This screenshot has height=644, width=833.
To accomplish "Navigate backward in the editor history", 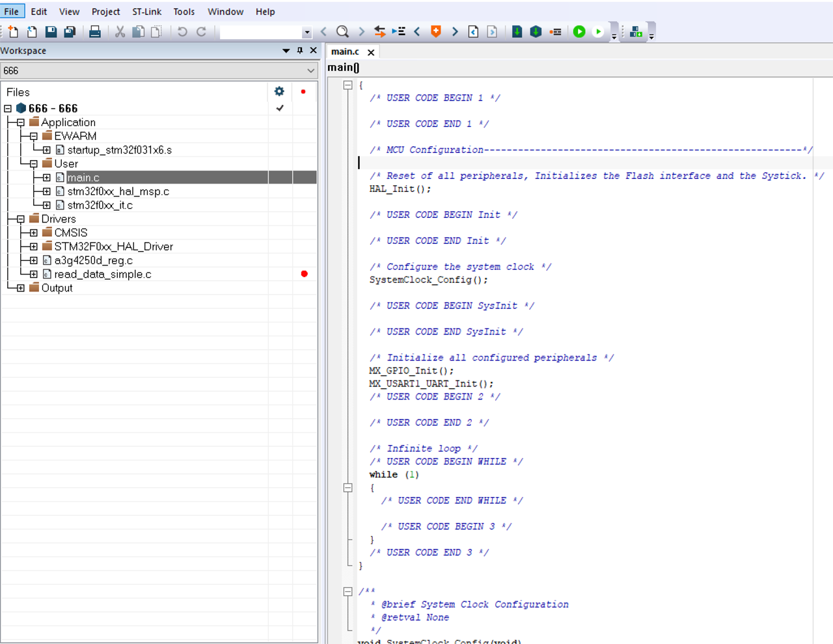I will coord(474,31).
